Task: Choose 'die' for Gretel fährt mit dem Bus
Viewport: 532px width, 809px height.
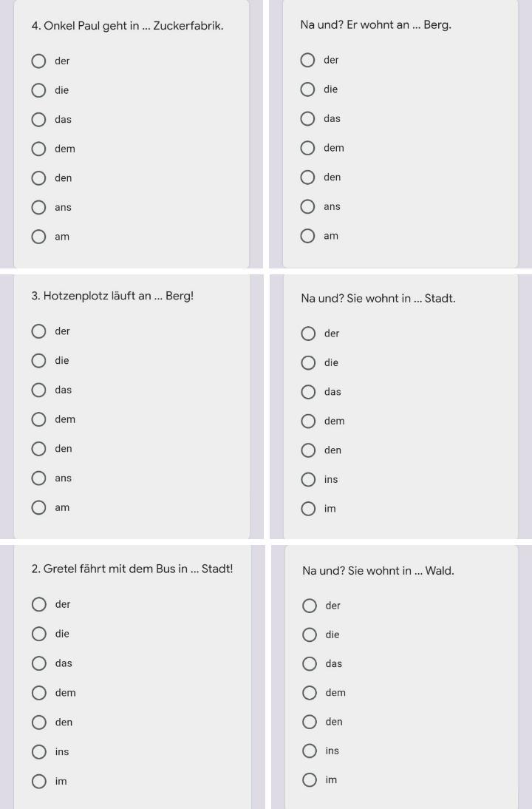Action: pyautogui.click(x=38, y=634)
